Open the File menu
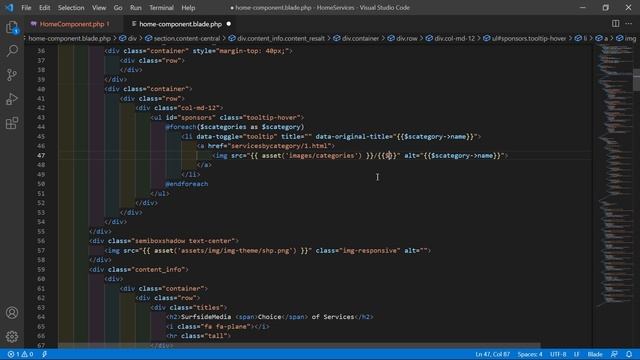This screenshot has width=640, height=360. point(26,8)
